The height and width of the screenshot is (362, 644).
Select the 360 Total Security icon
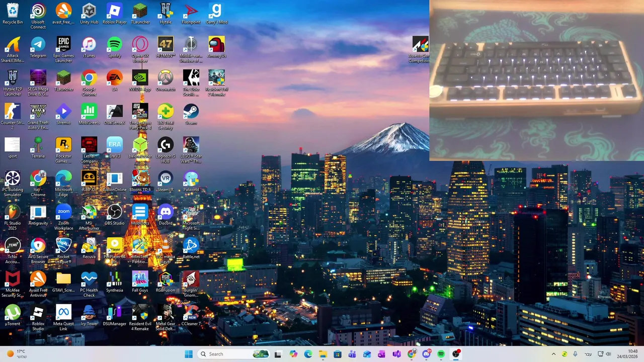click(166, 117)
